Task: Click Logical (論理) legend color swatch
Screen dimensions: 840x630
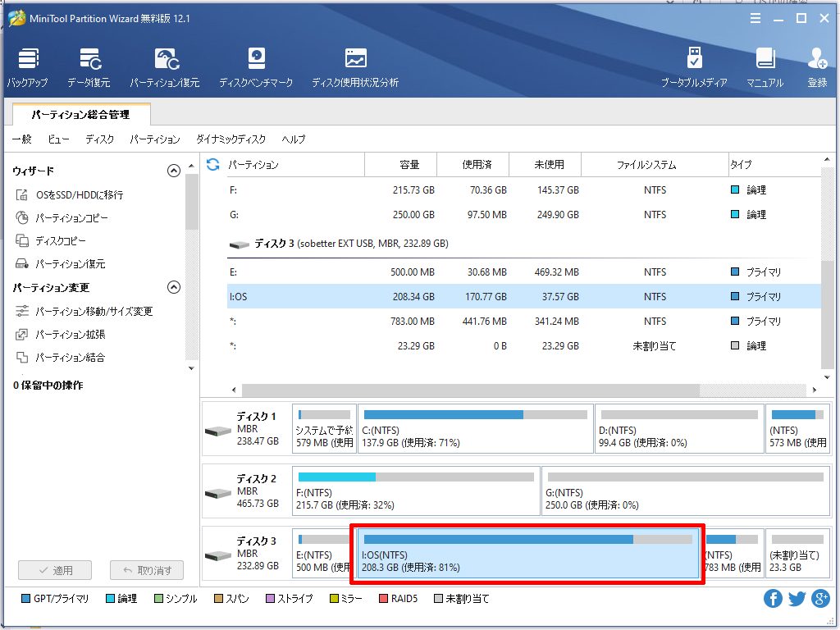Action: [x=111, y=598]
